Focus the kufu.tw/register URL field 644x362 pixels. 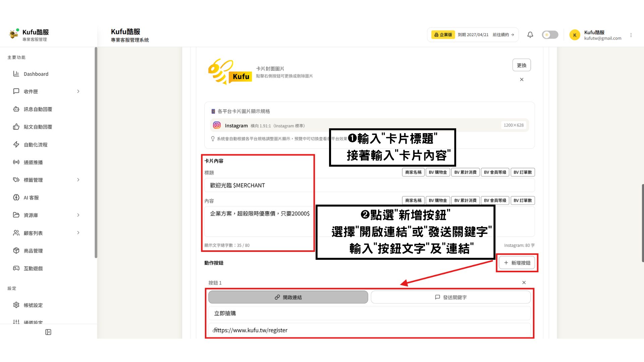coord(369,330)
